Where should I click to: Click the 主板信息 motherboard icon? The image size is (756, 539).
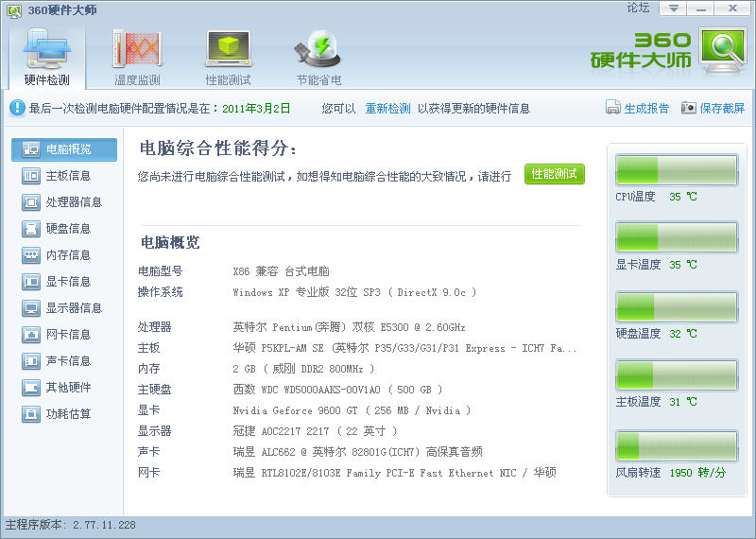click(31, 176)
